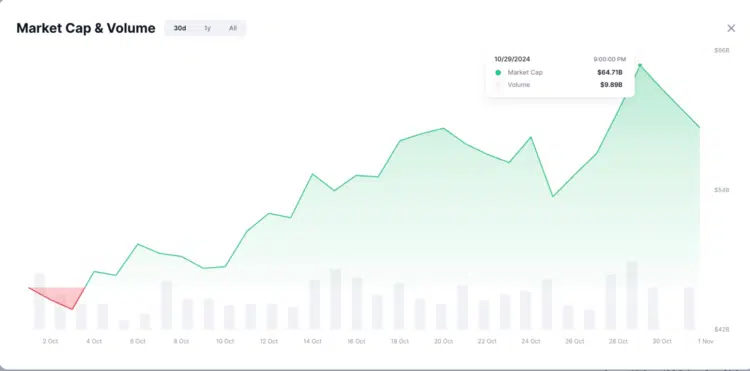This screenshot has width=750, height=371.
Task: Click the 20 Oct x-axis label
Action: coord(443,341)
